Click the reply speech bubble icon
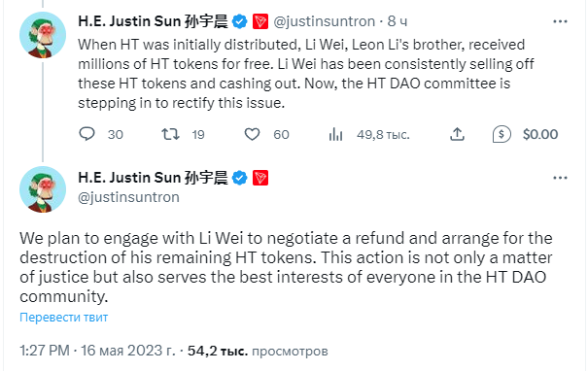The width and height of the screenshot is (588, 371). coord(87,134)
